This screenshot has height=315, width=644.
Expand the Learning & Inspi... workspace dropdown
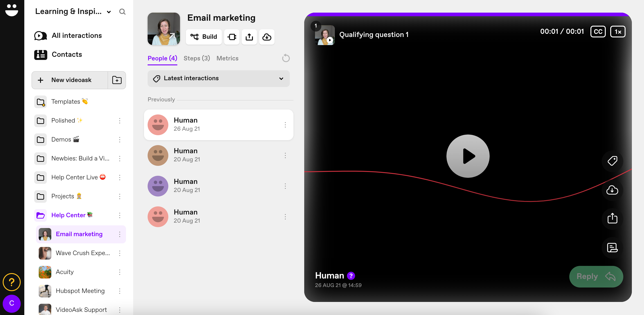pos(73,11)
